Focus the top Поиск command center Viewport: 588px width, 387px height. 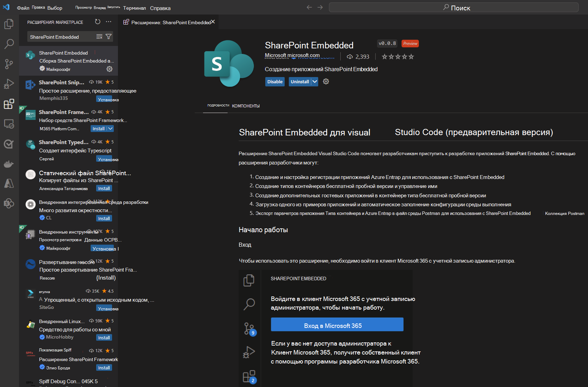pos(453,7)
